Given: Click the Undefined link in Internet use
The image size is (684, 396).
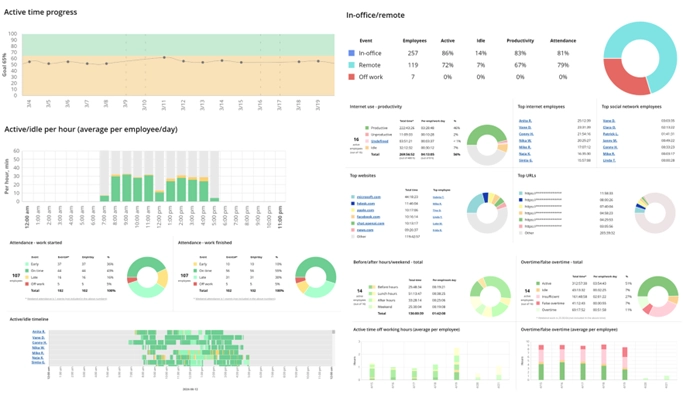Looking at the screenshot, I should click(380, 141).
